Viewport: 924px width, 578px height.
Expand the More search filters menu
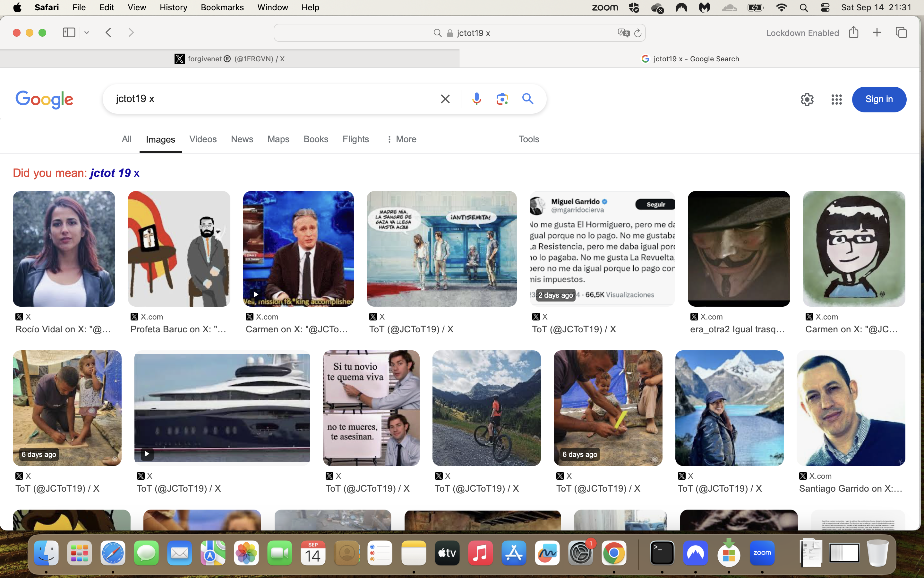(x=401, y=139)
